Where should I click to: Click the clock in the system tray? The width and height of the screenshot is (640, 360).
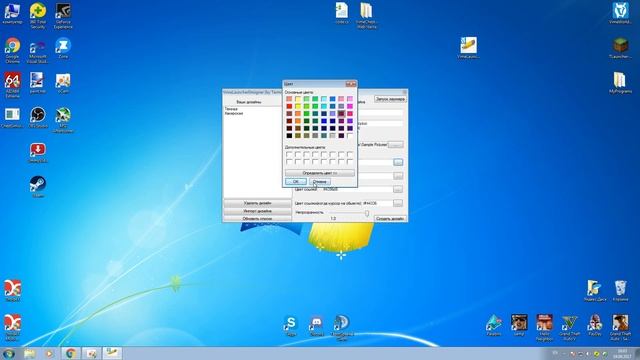click(622, 353)
